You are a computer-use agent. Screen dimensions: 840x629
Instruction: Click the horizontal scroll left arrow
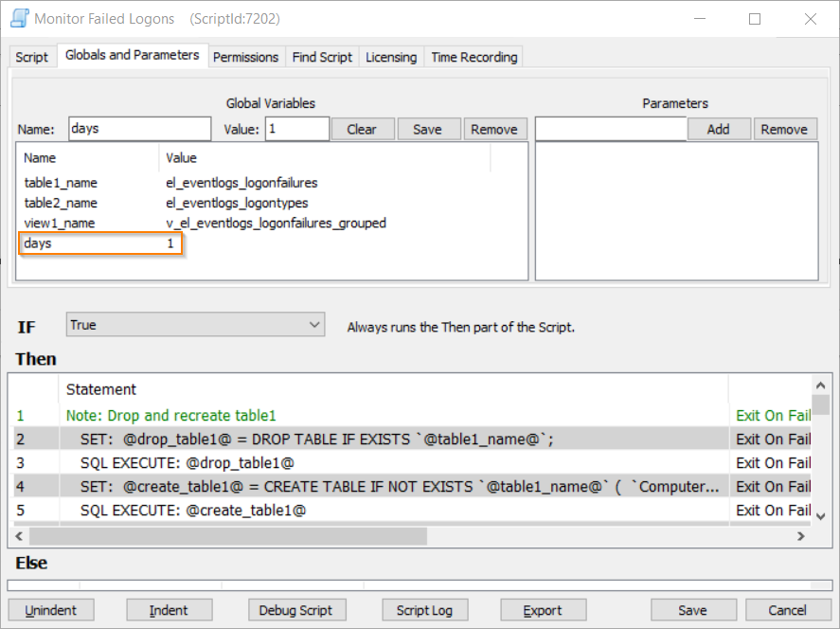pyautogui.click(x=19, y=536)
